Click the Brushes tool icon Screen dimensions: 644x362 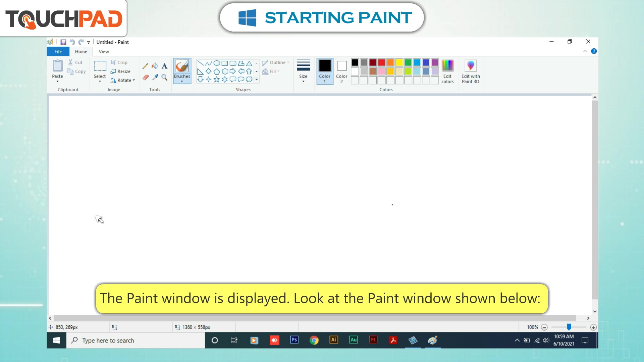pos(182,66)
